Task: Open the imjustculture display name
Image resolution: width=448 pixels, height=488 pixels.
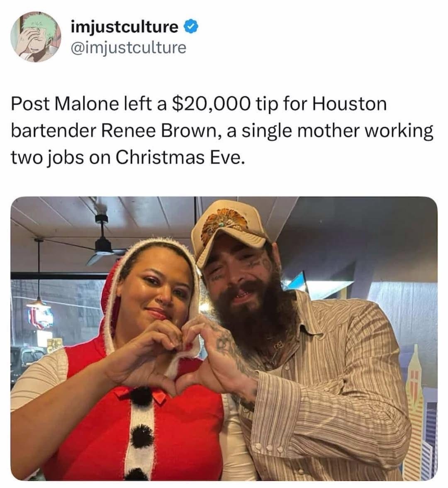Action: (124, 27)
